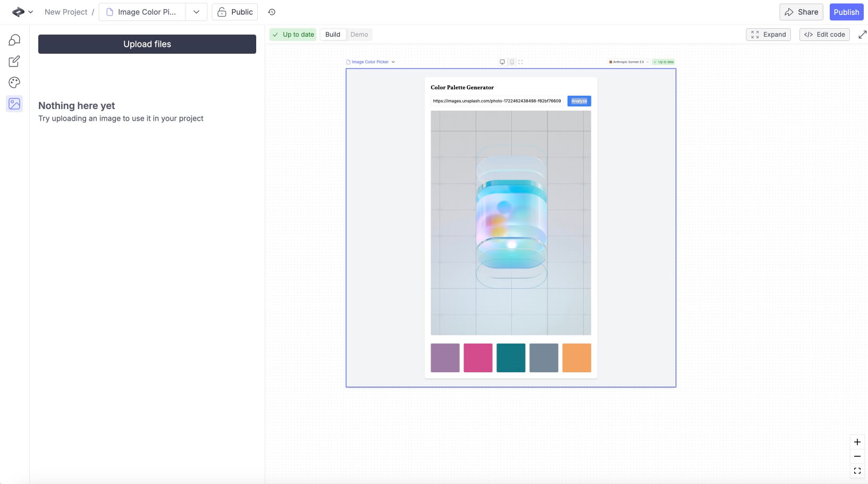Image resolution: width=868 pixels, height=484 pixels.
Task: Open version history clock icon
Action: tap(272, 12)
